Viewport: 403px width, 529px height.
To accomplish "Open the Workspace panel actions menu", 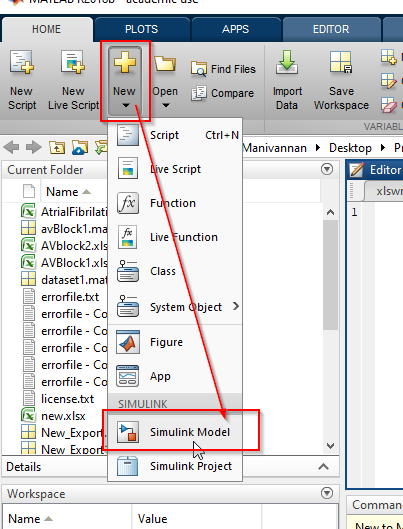I will pos(327,493).
